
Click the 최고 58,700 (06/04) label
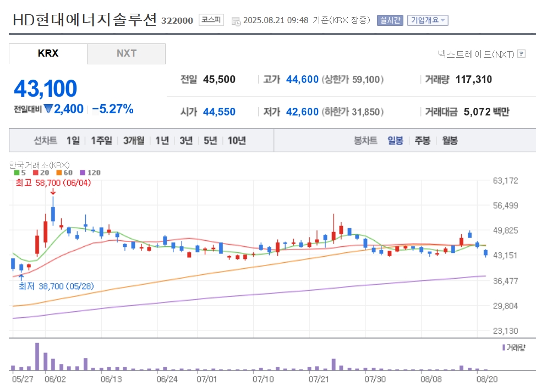click(53, 183)
